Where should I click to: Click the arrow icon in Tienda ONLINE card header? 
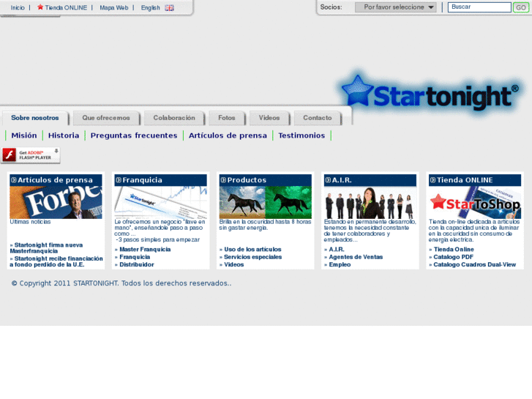pyautogui.click(x=433, y=180)
